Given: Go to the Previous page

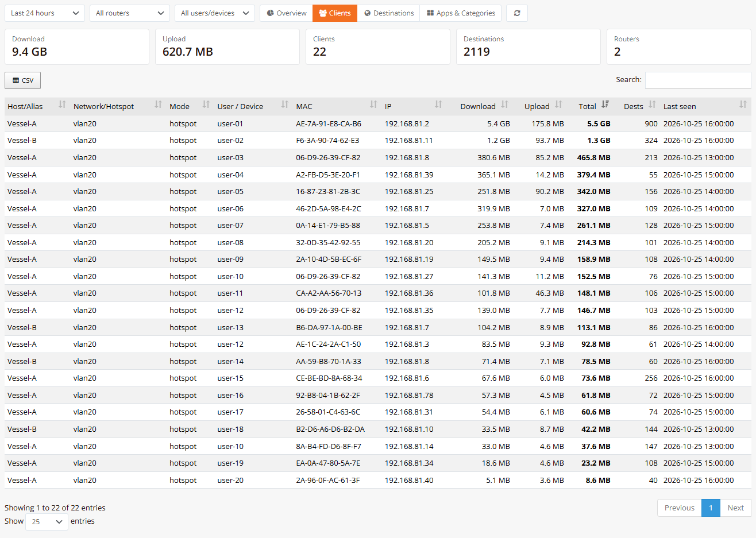Looking at the screenshot, I should point(680,508).
